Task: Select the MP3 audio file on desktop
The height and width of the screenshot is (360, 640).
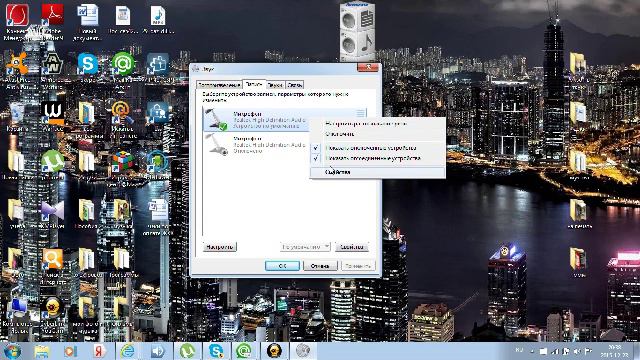Action: pyautogui.click(x=158, y=16)
